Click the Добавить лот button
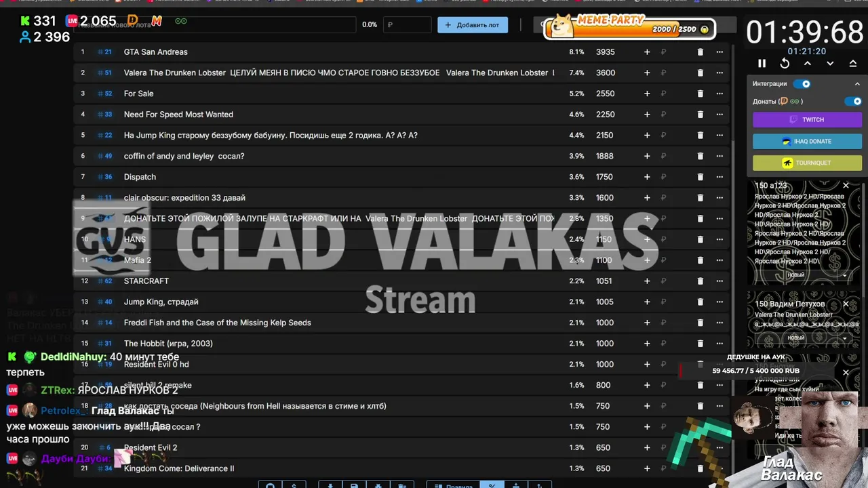Image resolution: width=868 pixels, height=488 pixels. pyautogui.click(x=473, y=25)
